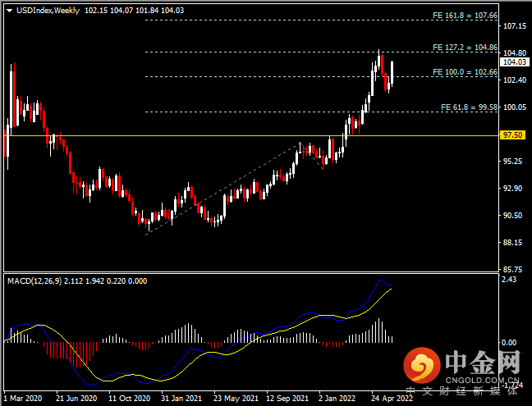Click the 12 Sep 2021 date marker
Image resolution: width=532 pixels, height=406 pixels.
point(287,398)
